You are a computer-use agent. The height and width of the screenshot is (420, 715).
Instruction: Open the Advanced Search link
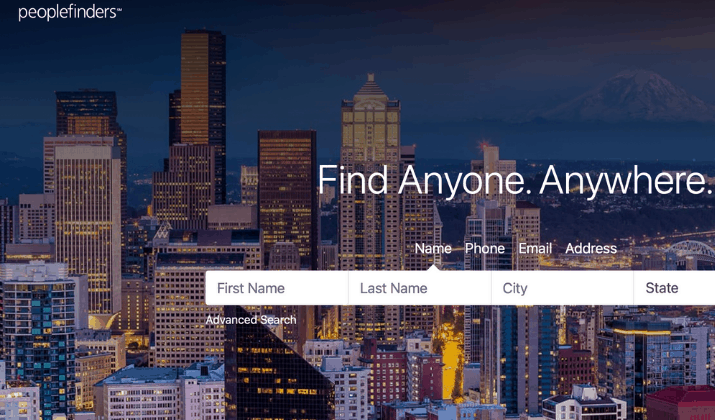[x=251, y=320]
